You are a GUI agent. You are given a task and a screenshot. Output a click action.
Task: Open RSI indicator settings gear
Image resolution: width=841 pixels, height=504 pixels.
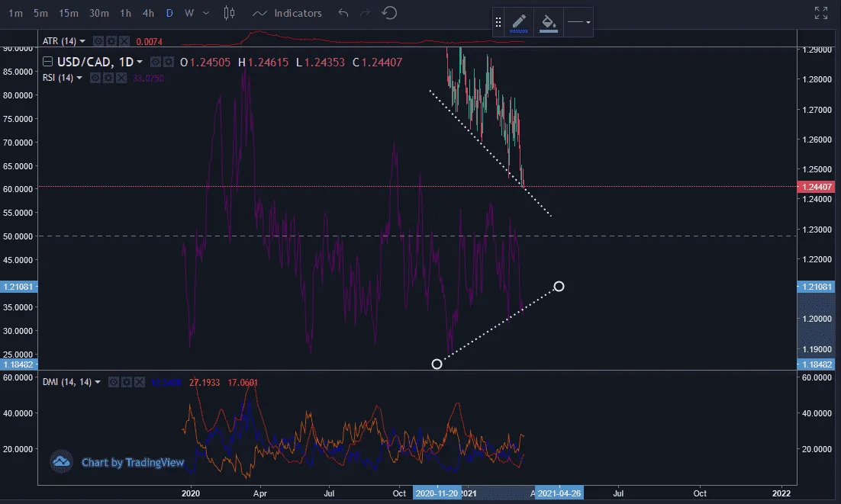coord(108,79)
